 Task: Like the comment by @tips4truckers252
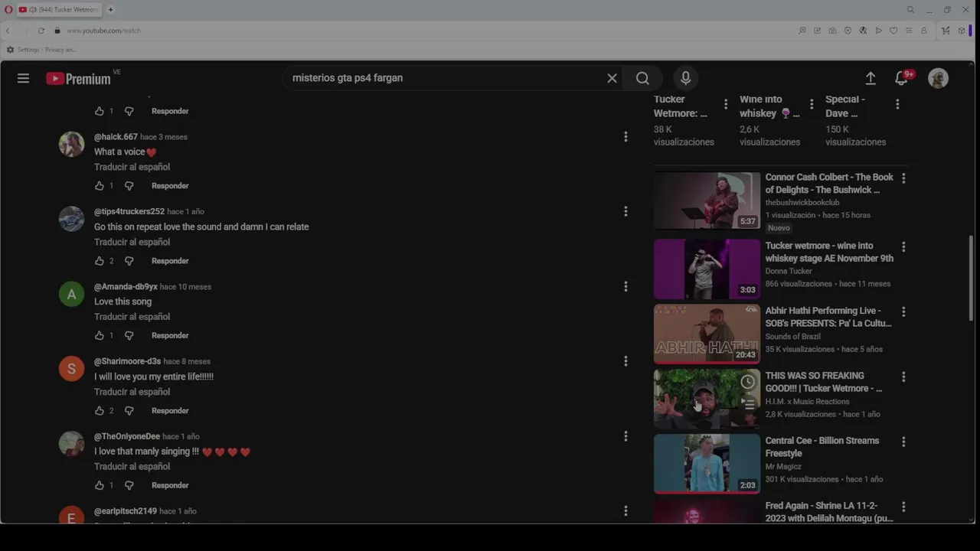[100, 261]
